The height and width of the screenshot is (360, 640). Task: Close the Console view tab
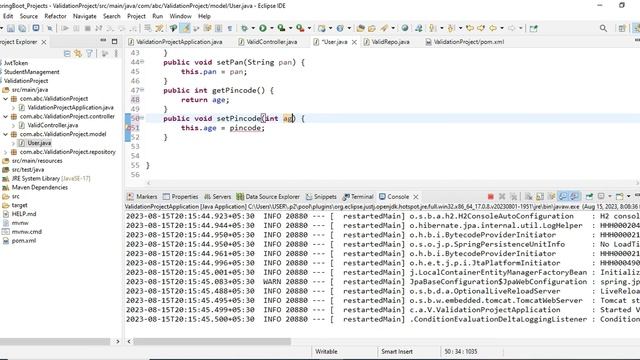416,197
